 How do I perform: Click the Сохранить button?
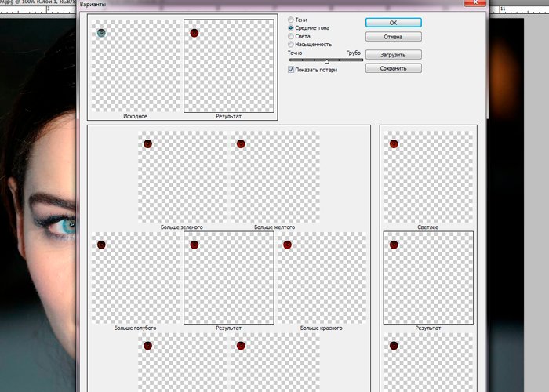(393, 68)
